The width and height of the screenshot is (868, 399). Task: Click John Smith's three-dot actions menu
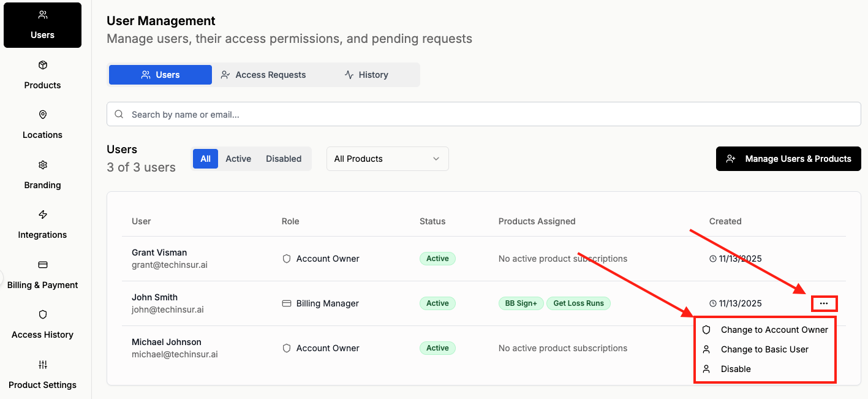coord(824,303)
